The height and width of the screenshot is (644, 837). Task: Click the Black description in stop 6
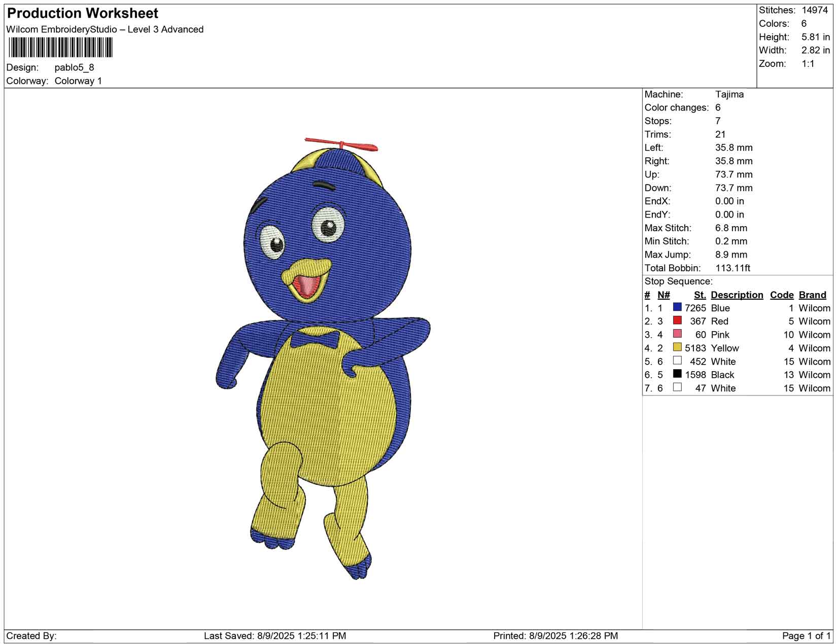coord(722,375)
